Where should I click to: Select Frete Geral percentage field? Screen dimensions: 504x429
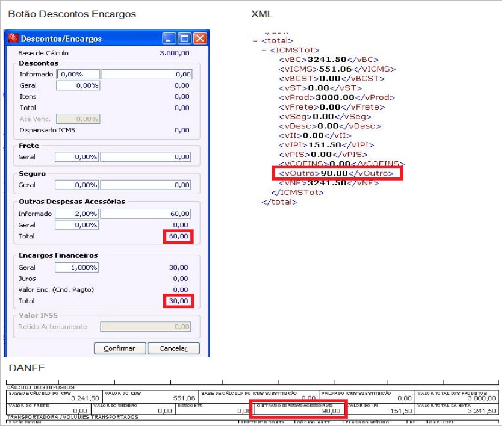[x=77, y=158]
